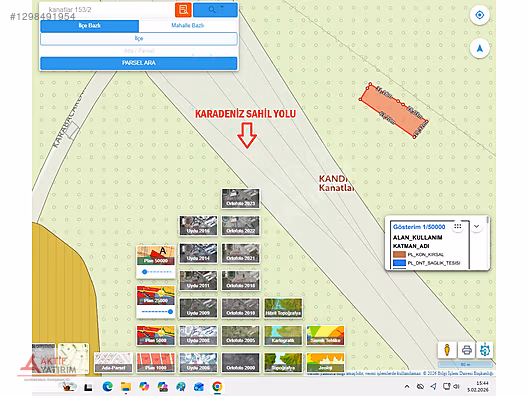528x396 pixels.
Task: Select the Ortofoto 2021 basemap thumbnail
Action: (240, 253)
